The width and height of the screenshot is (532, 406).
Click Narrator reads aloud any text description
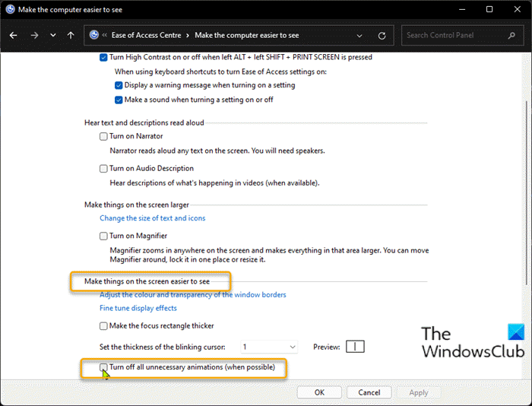click(217, 151)
